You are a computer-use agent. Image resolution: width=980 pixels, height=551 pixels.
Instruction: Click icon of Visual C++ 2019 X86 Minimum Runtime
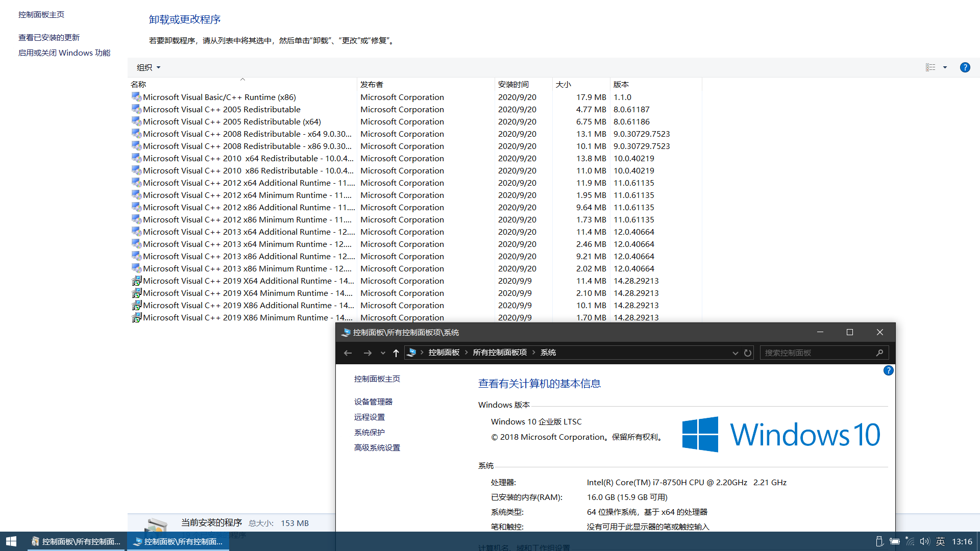(136, 317)
